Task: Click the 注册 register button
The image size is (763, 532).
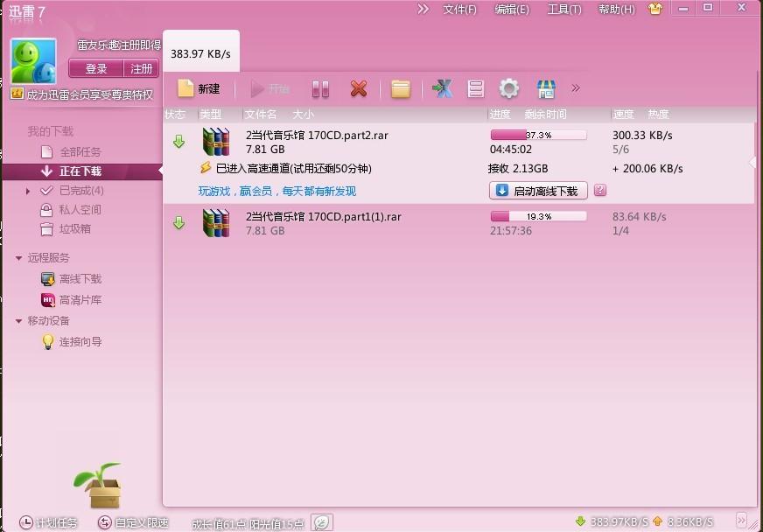Action: (x=142, y=68)
